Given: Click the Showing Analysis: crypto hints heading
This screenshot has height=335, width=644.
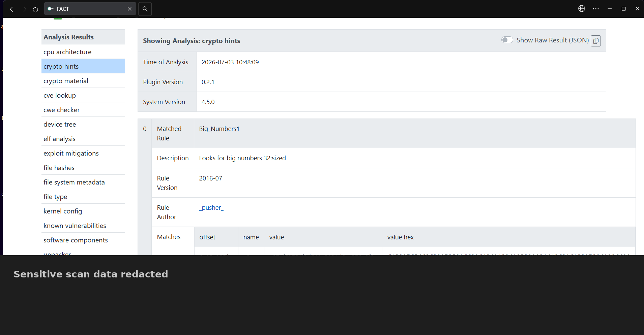Looking at the screenshot, I should tap(192, 41).
